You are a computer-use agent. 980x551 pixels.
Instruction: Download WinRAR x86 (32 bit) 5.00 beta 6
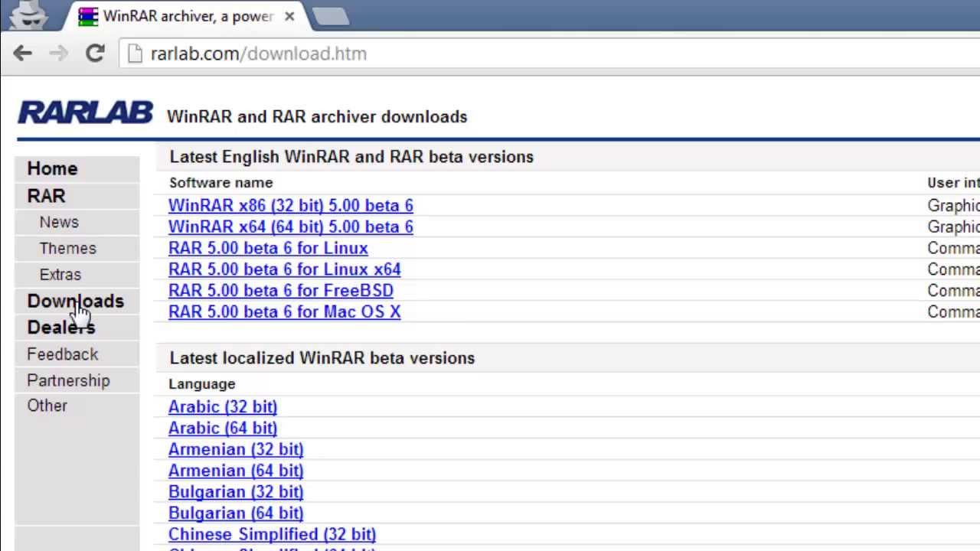[x=290, y=205]
